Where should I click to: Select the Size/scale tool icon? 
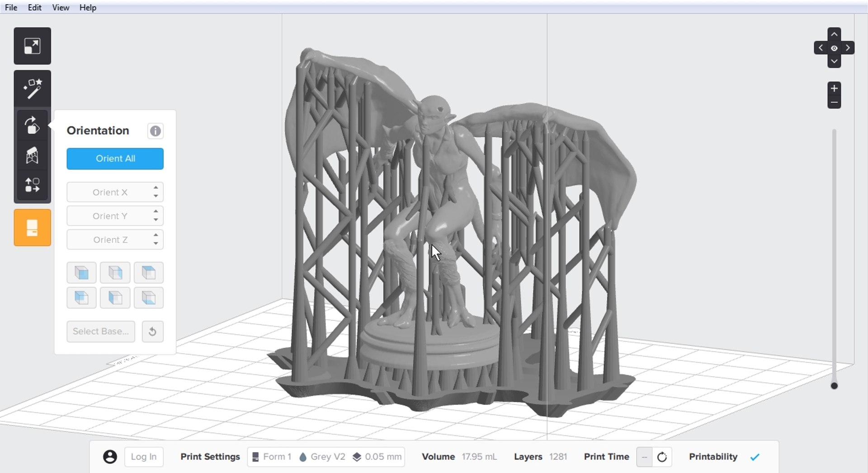[32, 46]
